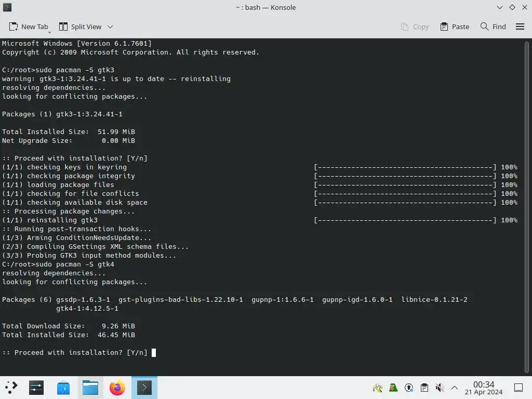Click the terminal vertical scrollbar
This screenshot has height=399, width=532.
[x=527, y=207]
